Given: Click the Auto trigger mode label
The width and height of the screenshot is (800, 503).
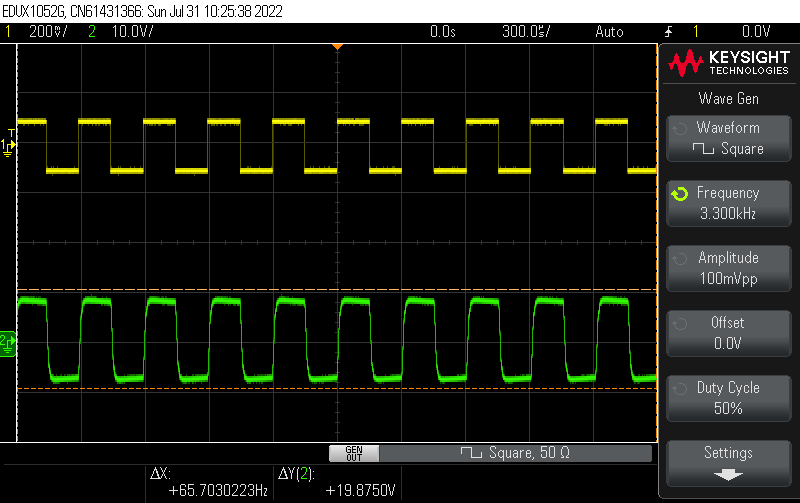Looking at the screenshot, I should tap(609, 32).
